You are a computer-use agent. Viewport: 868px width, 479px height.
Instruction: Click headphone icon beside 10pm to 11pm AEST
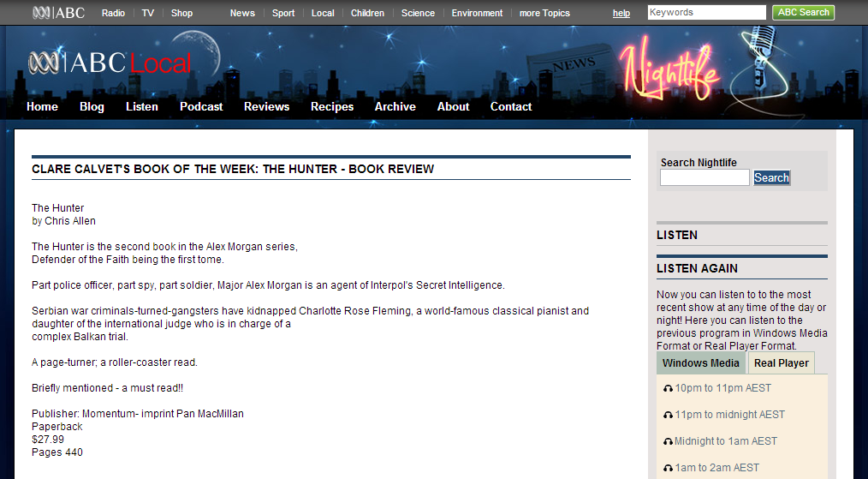coord(668,389)
